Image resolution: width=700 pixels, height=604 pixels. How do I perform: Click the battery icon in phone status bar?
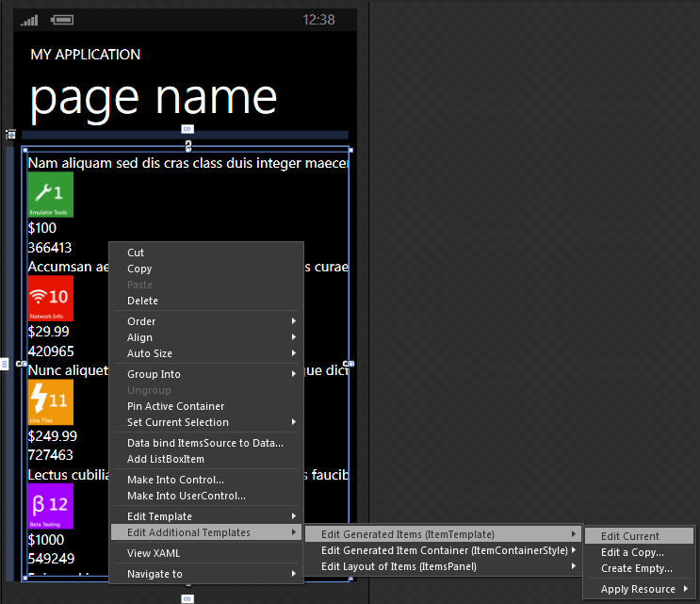63,20
